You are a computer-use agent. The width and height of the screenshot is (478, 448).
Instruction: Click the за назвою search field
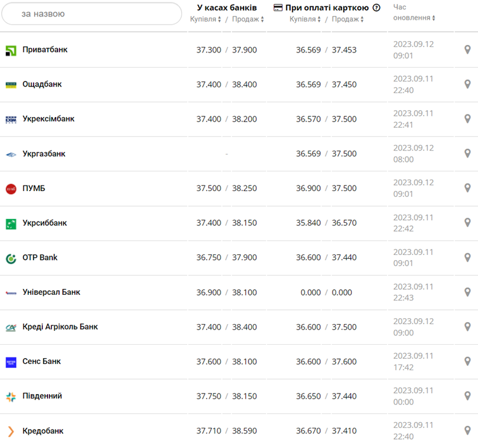pyautogui.click(x=92, y=13)
